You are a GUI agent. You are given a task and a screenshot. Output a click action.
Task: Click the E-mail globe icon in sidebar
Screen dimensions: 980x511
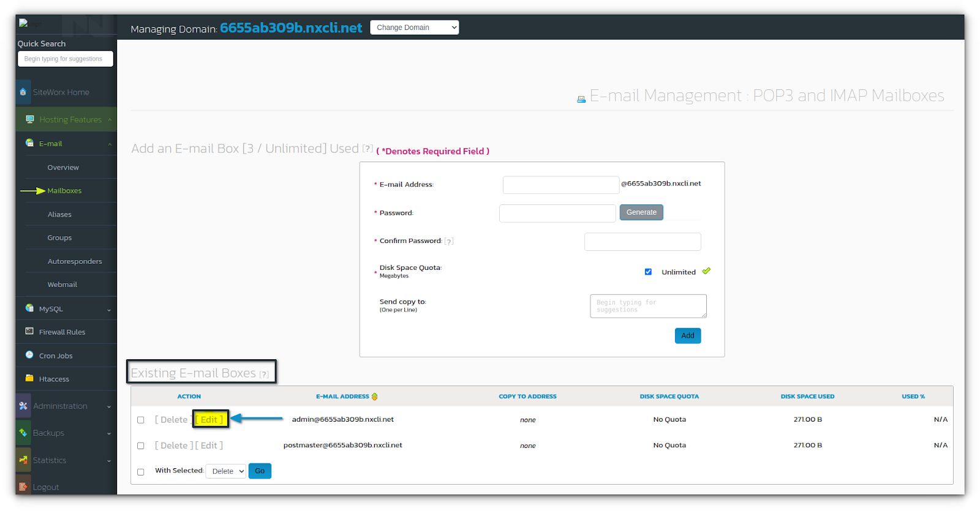(29, 143)
